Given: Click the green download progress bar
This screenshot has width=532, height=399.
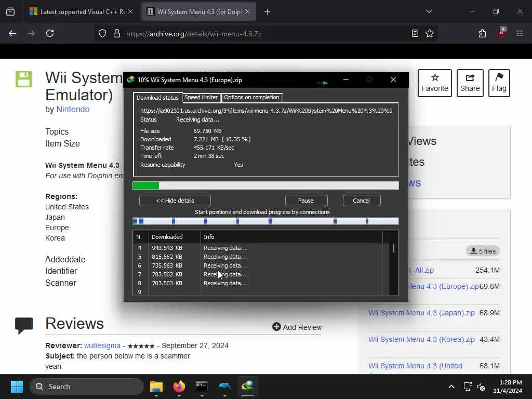Looking at the screenshot, I should tap(265, 185).
